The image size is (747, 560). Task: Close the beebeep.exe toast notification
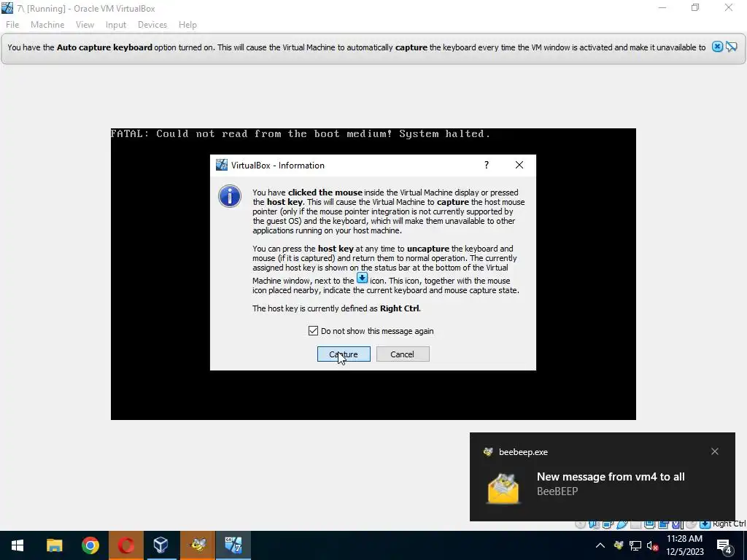[715, 451]
